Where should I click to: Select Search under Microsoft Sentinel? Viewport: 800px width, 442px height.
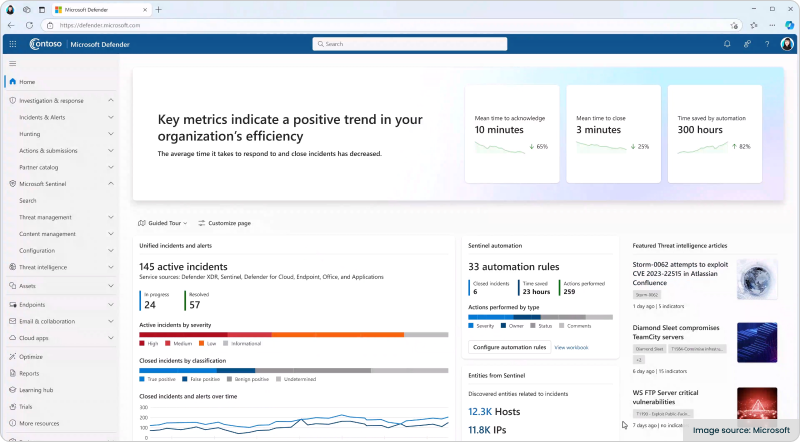point(28,201)
